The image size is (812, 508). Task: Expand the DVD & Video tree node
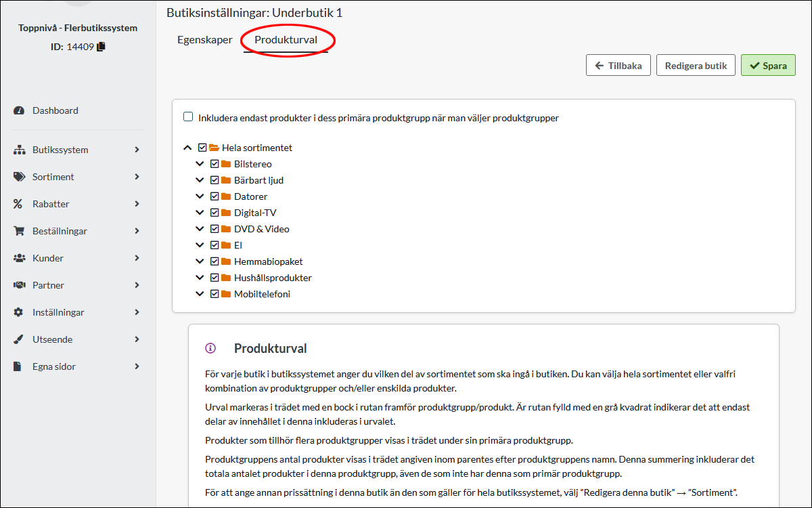pyautogui.click(x=200, y=229)
